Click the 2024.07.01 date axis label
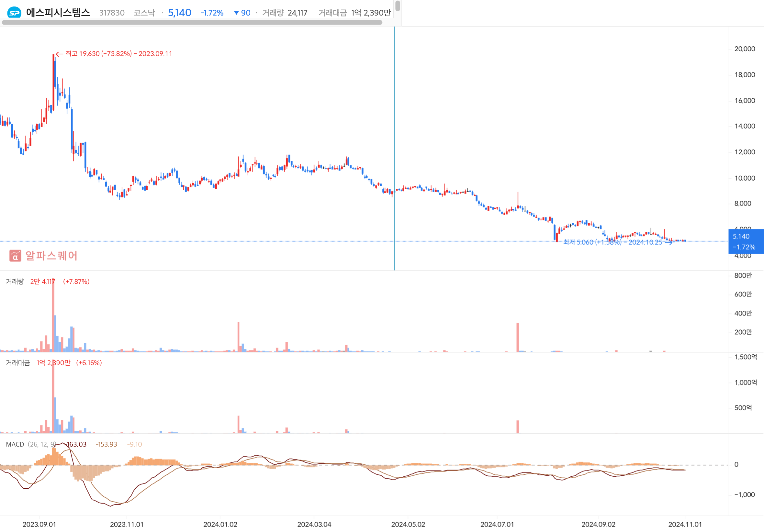 click(x=497, y=525)
